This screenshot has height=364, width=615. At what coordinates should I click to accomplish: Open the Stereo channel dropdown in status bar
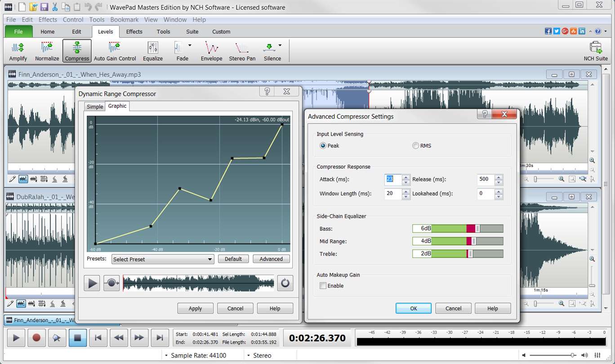coord(259,355)
